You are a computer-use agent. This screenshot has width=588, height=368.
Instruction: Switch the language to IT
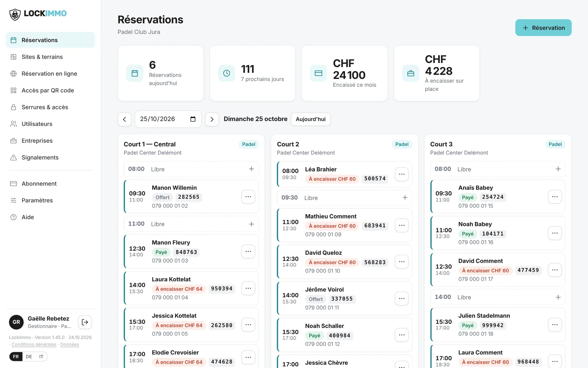[x=41, y=357]
